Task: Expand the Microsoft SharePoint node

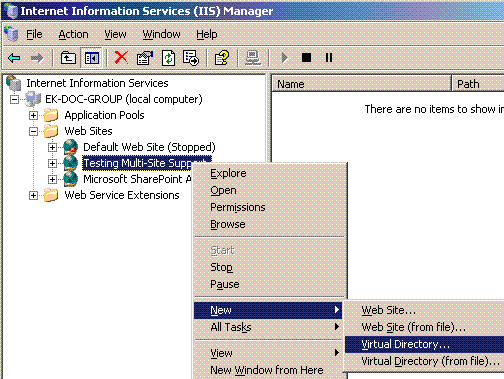Action: click(x=52, y=179)
